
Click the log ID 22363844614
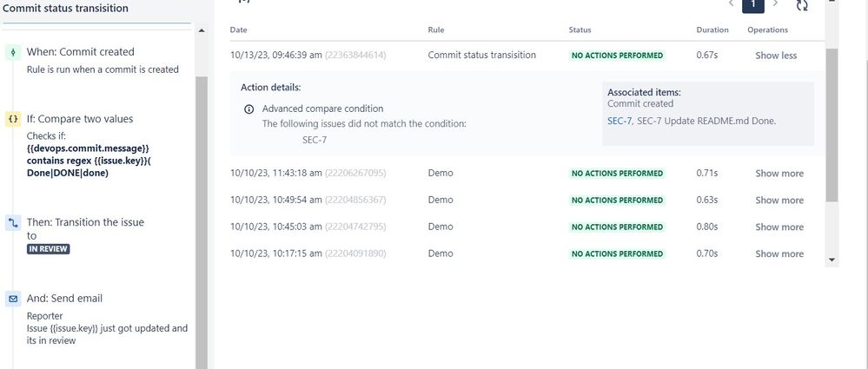pyautogui.click(x=355, y=56)
